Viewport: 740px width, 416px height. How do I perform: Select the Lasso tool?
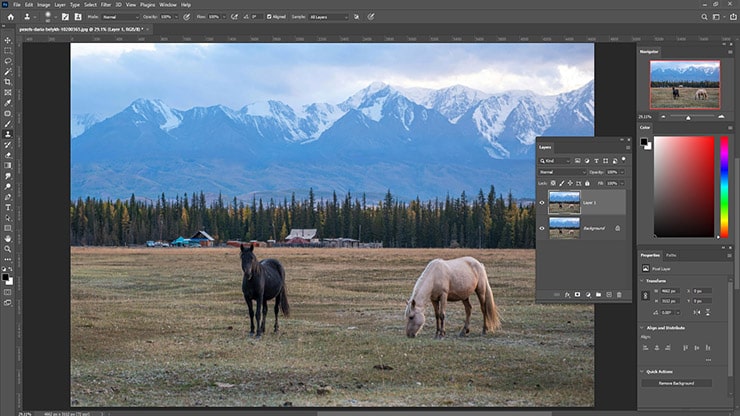[8, 61]
